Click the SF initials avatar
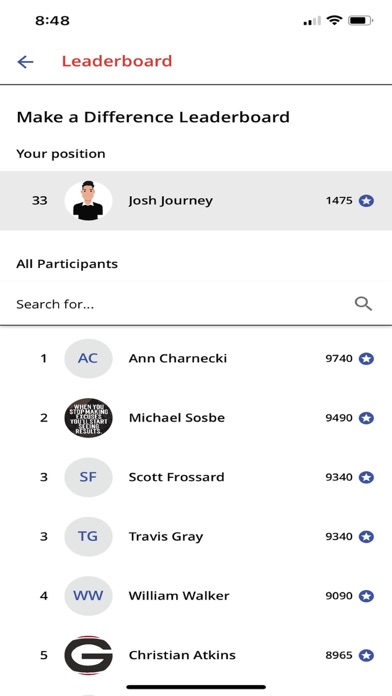 (88, 477)
